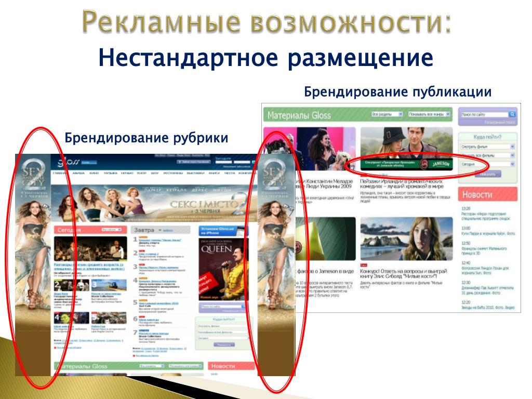Expand the arrow next to the 'Завтра' heading

coord(160,230)
